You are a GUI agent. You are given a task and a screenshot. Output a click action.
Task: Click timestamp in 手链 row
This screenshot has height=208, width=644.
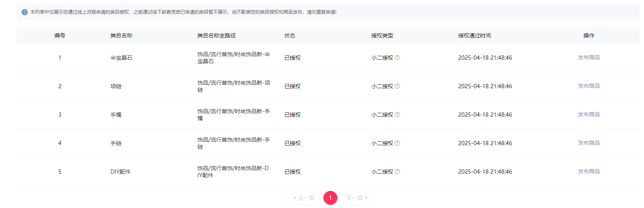pyautogui.click(x=485, y=143)
